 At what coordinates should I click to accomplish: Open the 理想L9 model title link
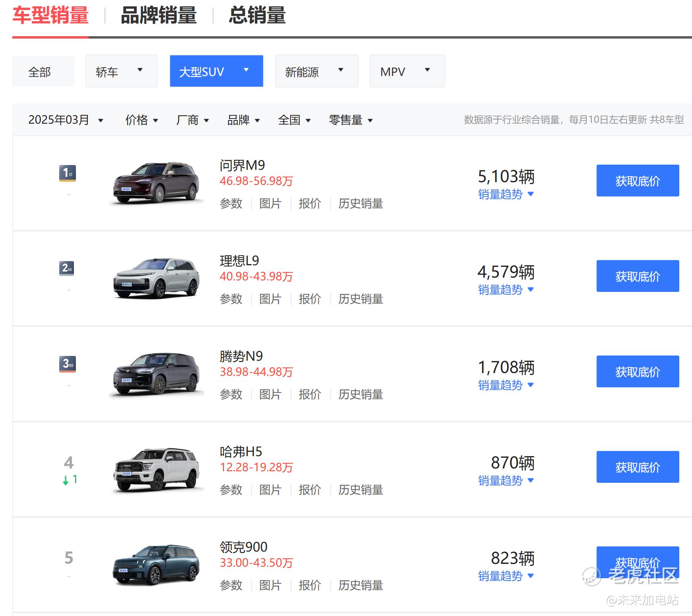[x=239, y=261]
